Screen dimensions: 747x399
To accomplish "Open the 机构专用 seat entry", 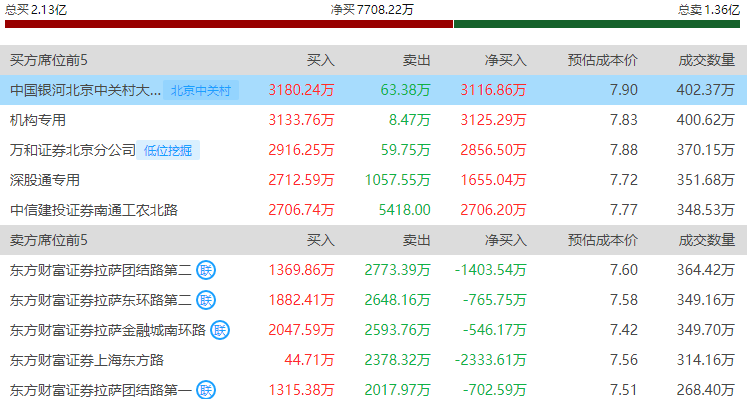I will point(38,120).
